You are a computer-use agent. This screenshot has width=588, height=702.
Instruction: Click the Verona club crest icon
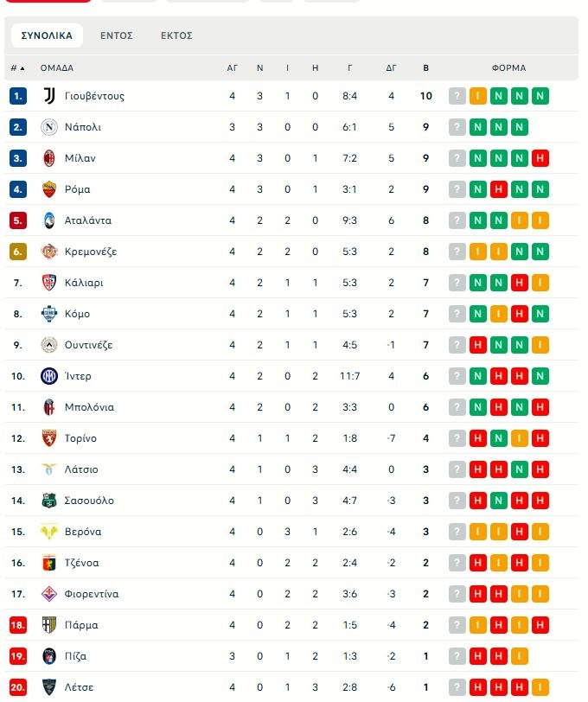[49, 532]
